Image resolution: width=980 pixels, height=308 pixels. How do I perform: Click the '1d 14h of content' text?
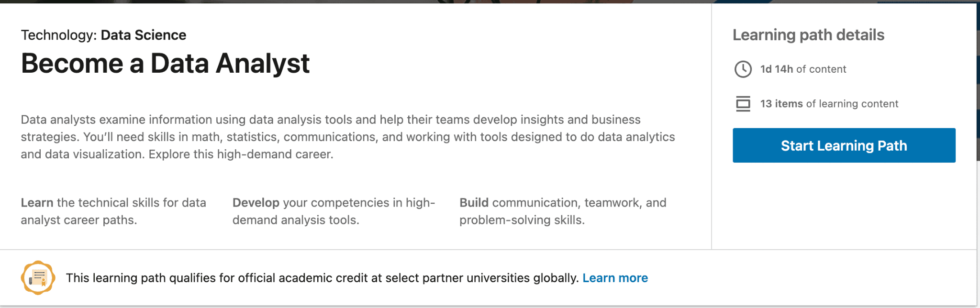coord(803,69)
